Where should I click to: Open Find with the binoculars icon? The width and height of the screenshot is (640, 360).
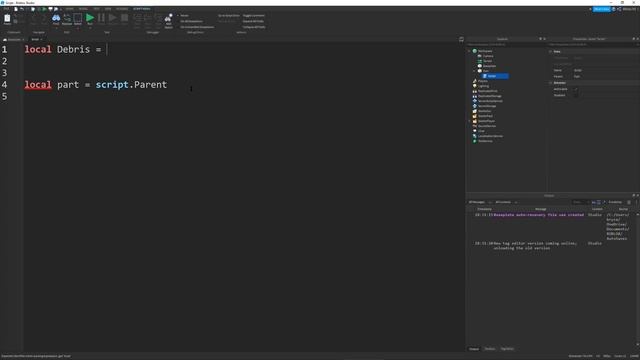click(x=56, y=19)
